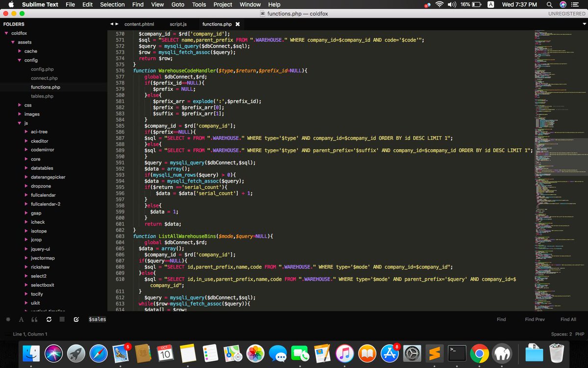Open the Project menu
The height and width of the screenshot is (368, 588).
223,4
